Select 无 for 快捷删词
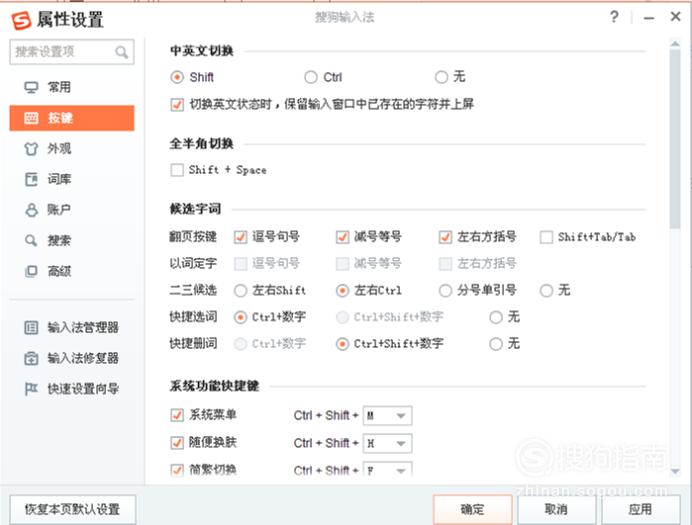 pyautogui.click(x=496, y=344)
